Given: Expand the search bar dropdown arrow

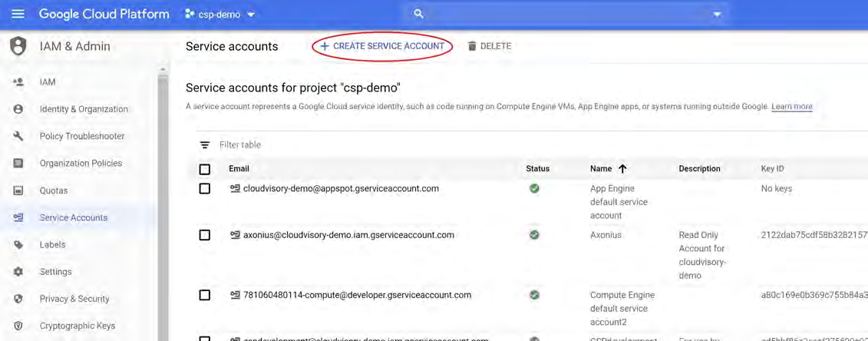Looking at the screenshot, I should (x=718, y=15).
